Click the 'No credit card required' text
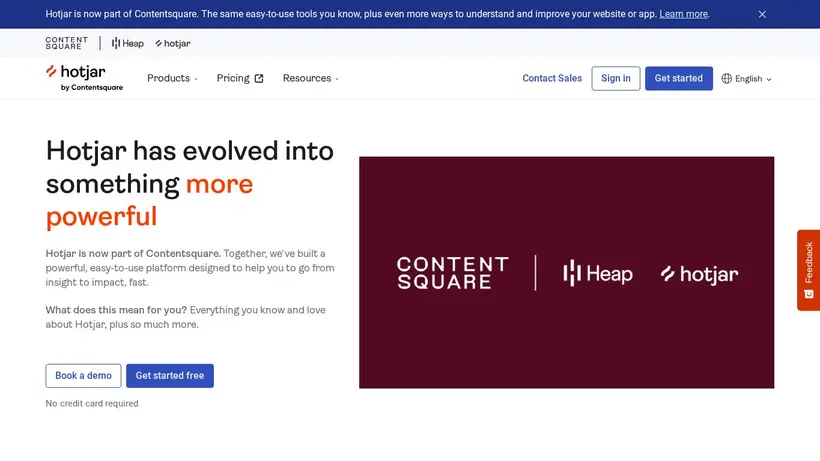This screenshot has width=820, height=461. click(92, 404)
